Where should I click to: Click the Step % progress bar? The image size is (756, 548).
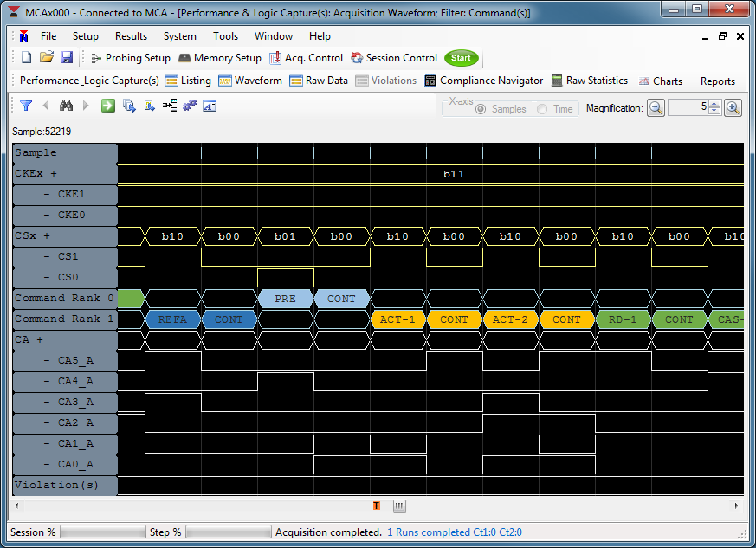[x=229, y=532]
